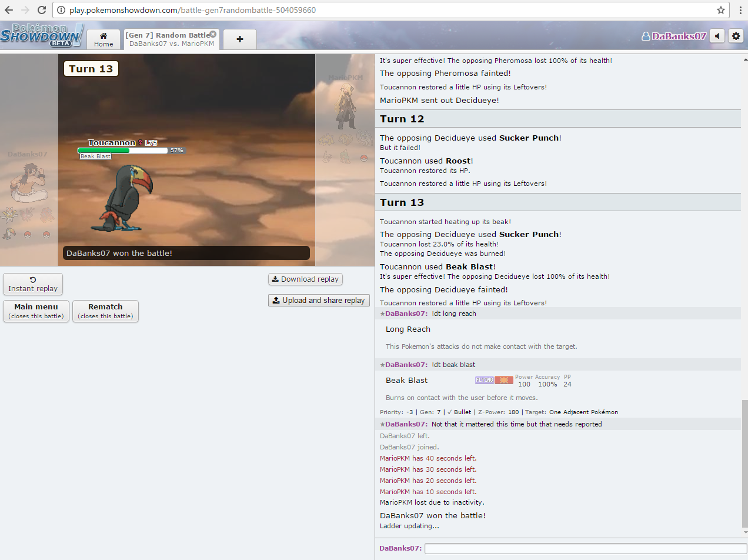
Task: Click Upload and share replay button
Action: pos(319,300)
